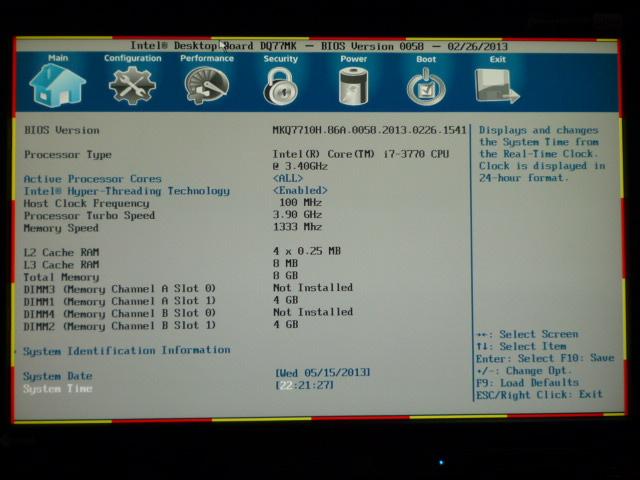
Task: Select the Intel Hyper-Threading Technology label
Action: coord(126,191)
